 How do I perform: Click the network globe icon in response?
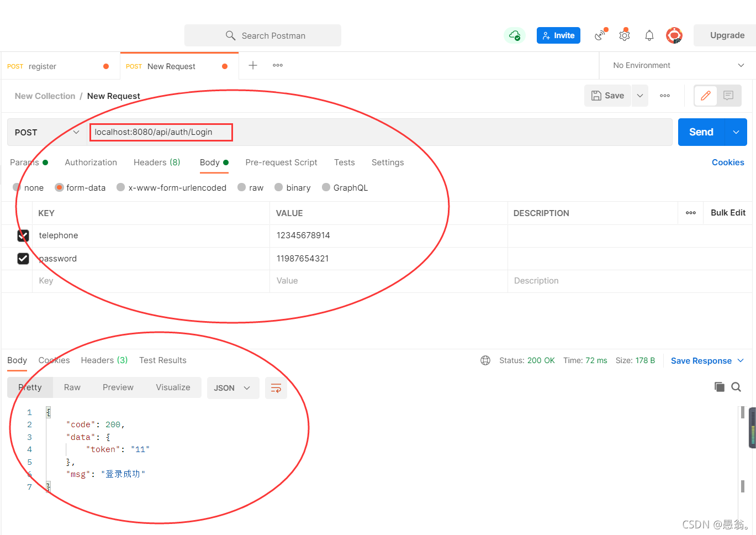(x=485, y=360)
